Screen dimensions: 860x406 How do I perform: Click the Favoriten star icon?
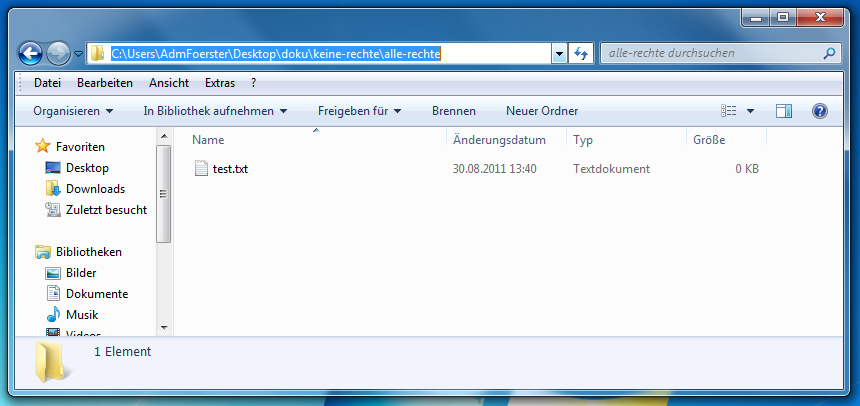42,146
